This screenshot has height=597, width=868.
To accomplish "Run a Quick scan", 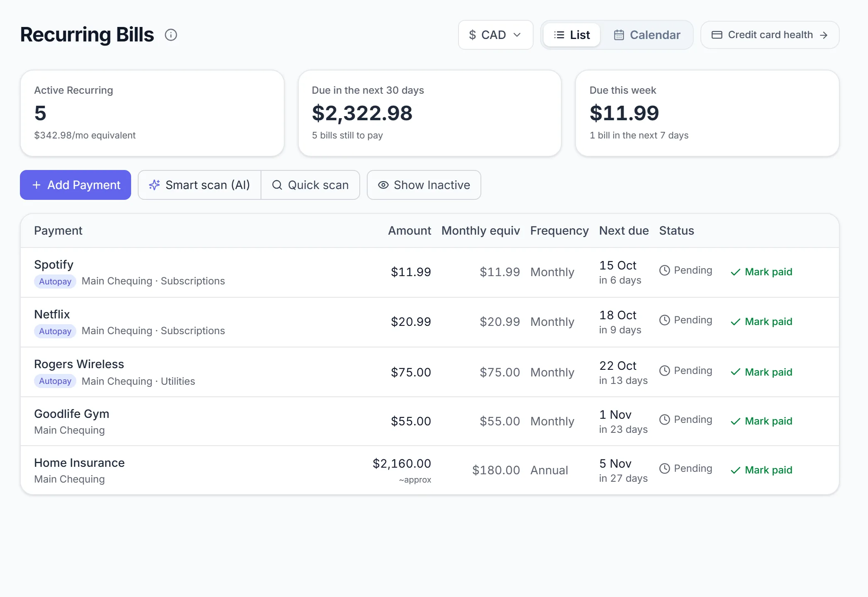I will click(x=310, y=185).
